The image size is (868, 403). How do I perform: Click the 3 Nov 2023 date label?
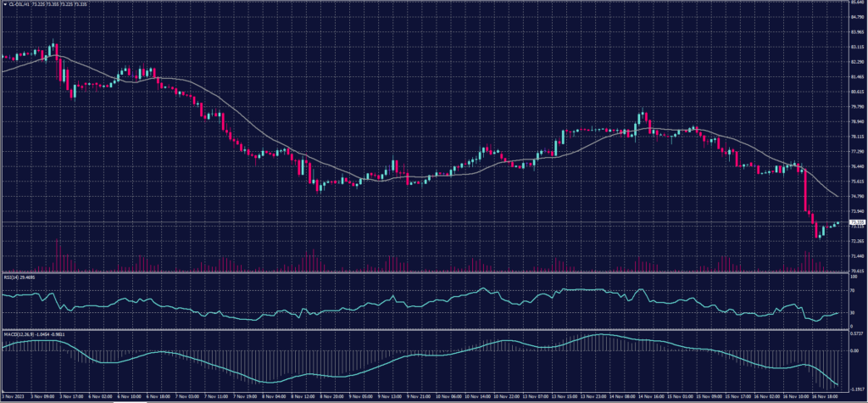[14, 395]
